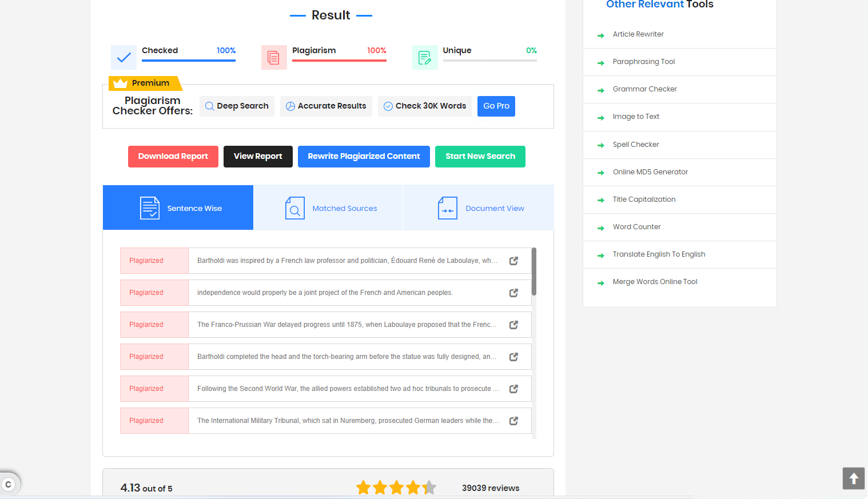This screenshot has height=499, width=868.
Task: Click the Bartholdi was inspired sentence row
Action: click(x=325, y=261)
